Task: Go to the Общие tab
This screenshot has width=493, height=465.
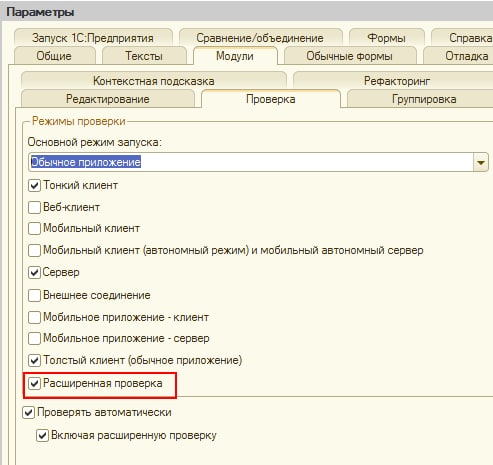Action: tap(54, 56)
